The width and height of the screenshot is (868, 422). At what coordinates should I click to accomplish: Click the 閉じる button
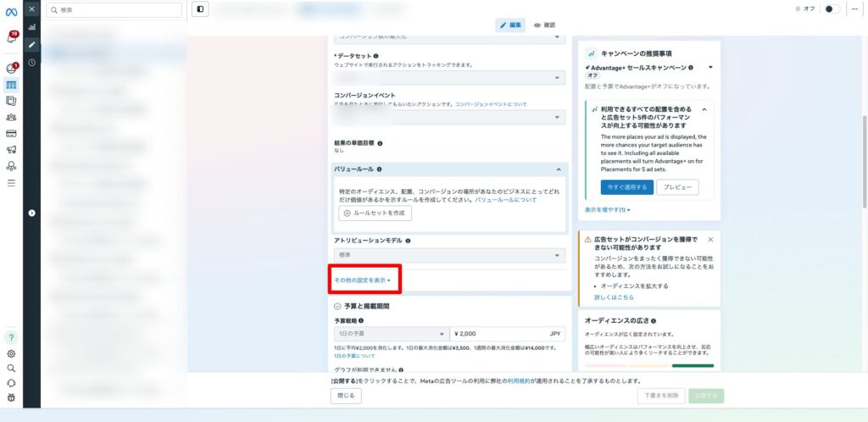click(x=346, y=396)
